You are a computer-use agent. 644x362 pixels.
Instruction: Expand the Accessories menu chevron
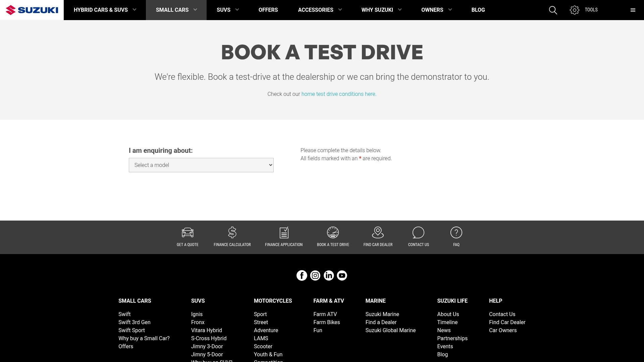[x=340, y=10]
